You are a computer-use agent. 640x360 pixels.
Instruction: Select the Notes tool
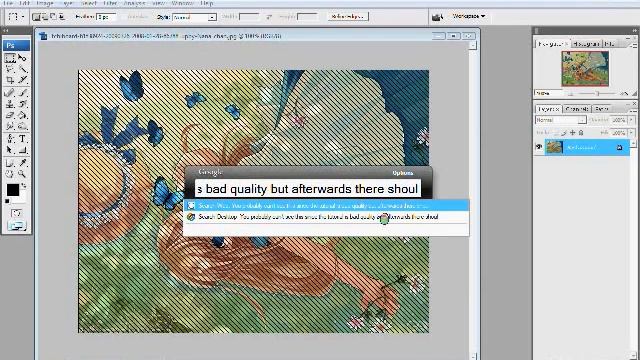pyautogui.click(x=10, y=163)
